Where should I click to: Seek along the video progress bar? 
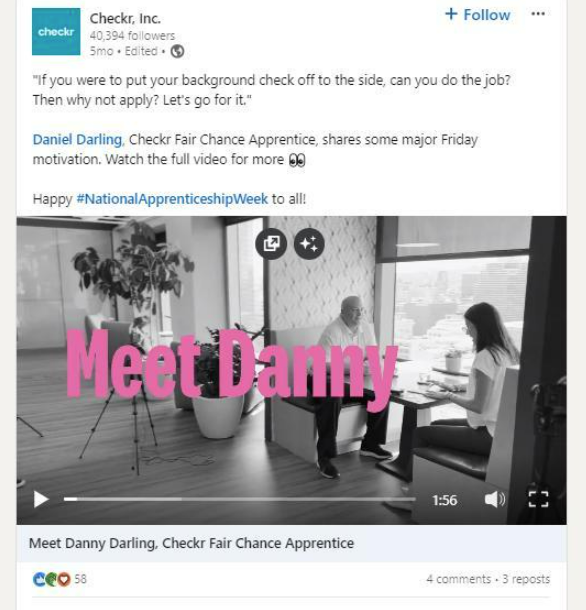tap(240, 499)
